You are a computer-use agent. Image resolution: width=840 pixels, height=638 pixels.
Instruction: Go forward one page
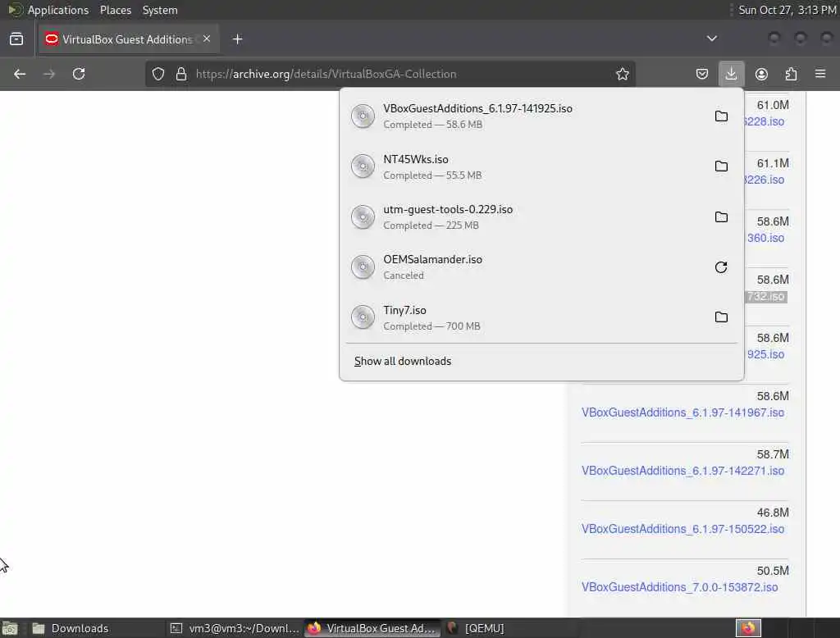[x=49, y=74]
